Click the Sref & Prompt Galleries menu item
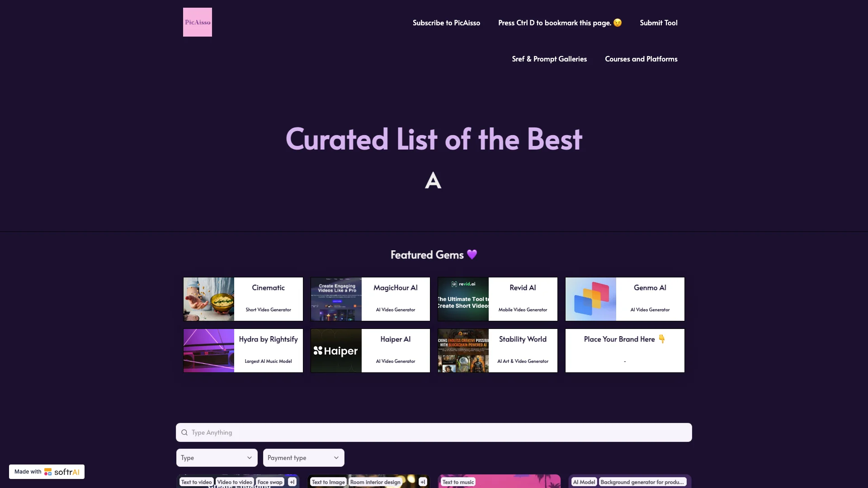 549,58
